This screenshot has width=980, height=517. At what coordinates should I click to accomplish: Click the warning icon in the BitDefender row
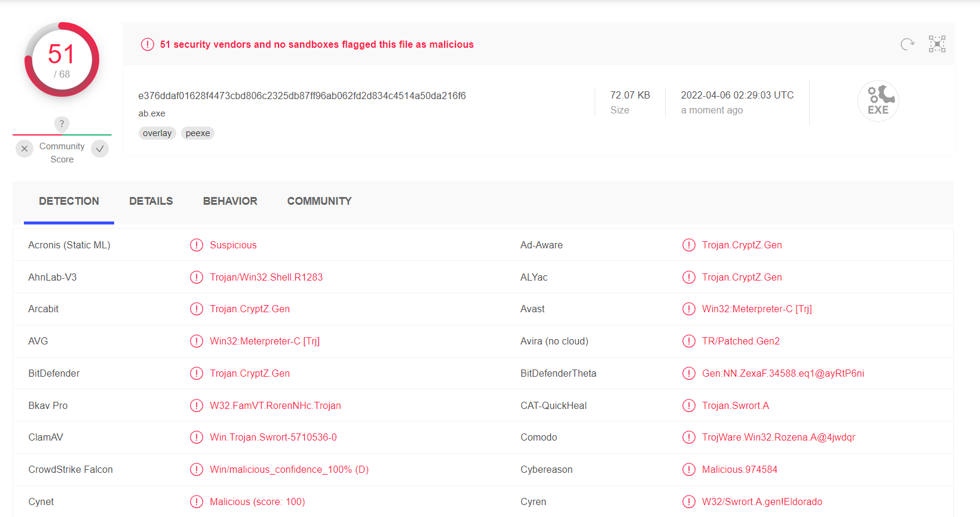[x=197, y=374]
